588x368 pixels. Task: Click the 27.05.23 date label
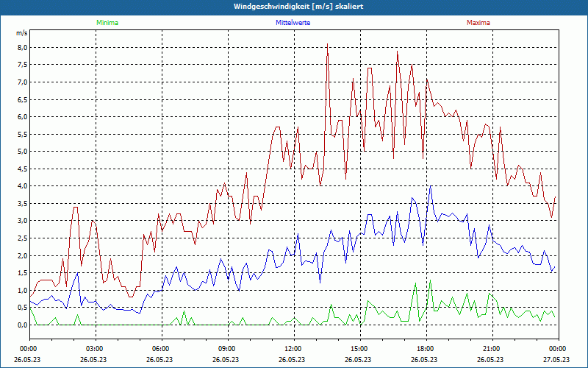tap(556, 359)
